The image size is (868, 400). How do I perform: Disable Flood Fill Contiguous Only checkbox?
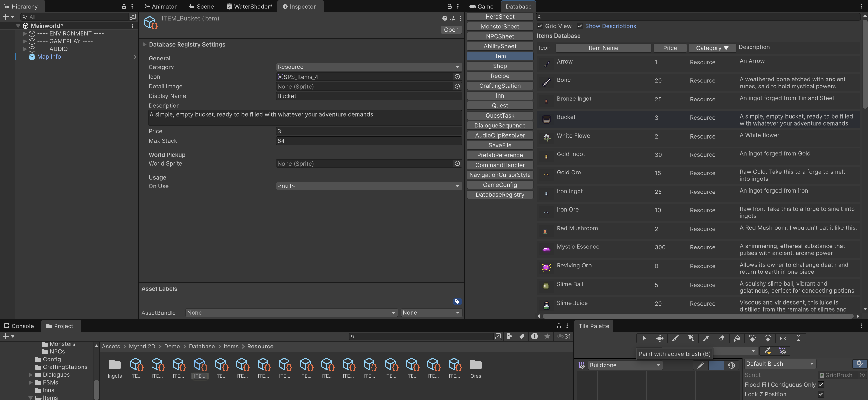coord(821,385)
